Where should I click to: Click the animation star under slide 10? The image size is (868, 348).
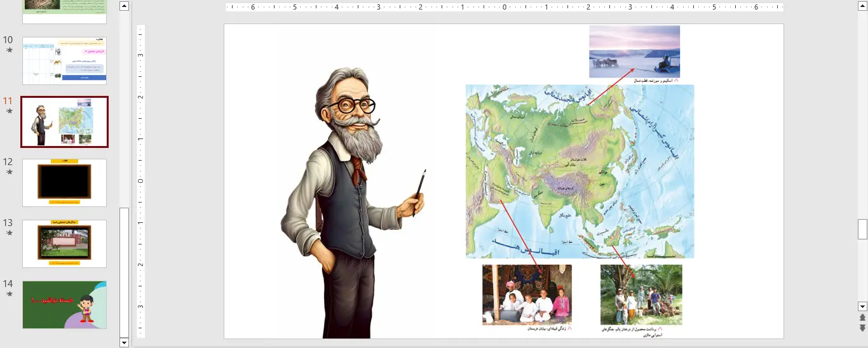click(x=9, y=50)
